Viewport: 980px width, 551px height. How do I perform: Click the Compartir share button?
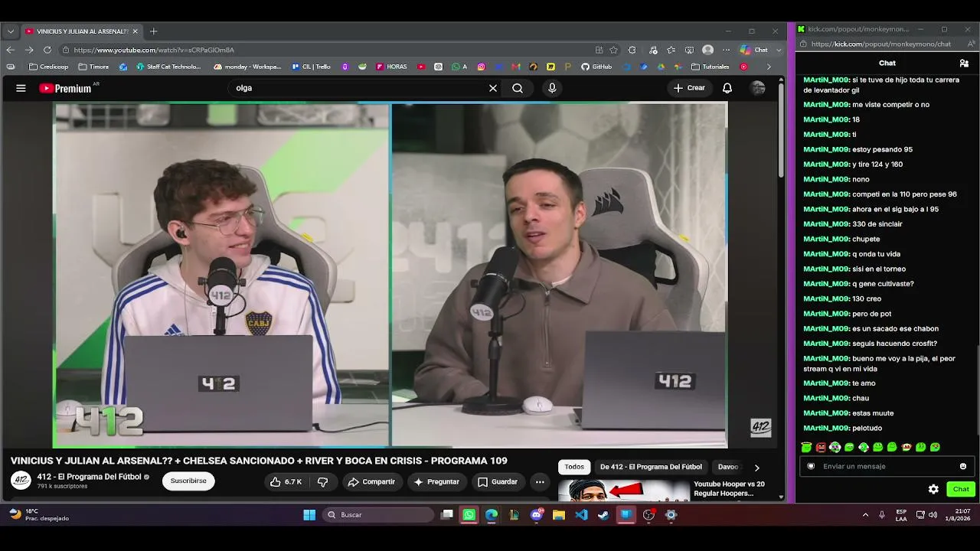[x=371, y=481]
